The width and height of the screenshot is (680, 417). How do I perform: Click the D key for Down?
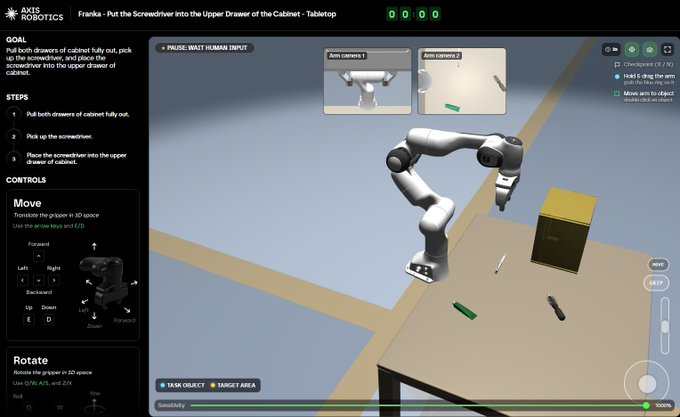pyautogui.click(x=49, y=319)
